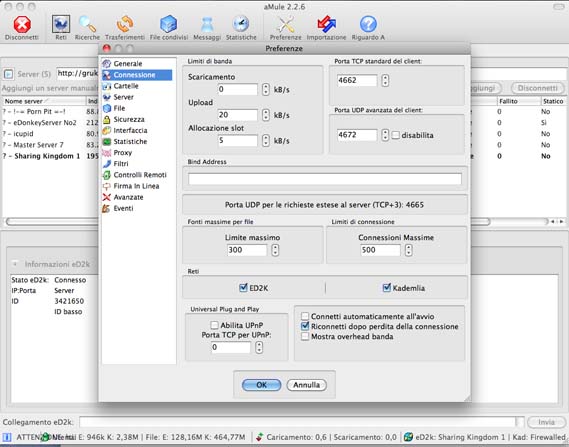
Task: Sort by the Fallito column header
Action: [x=519, y=101]
